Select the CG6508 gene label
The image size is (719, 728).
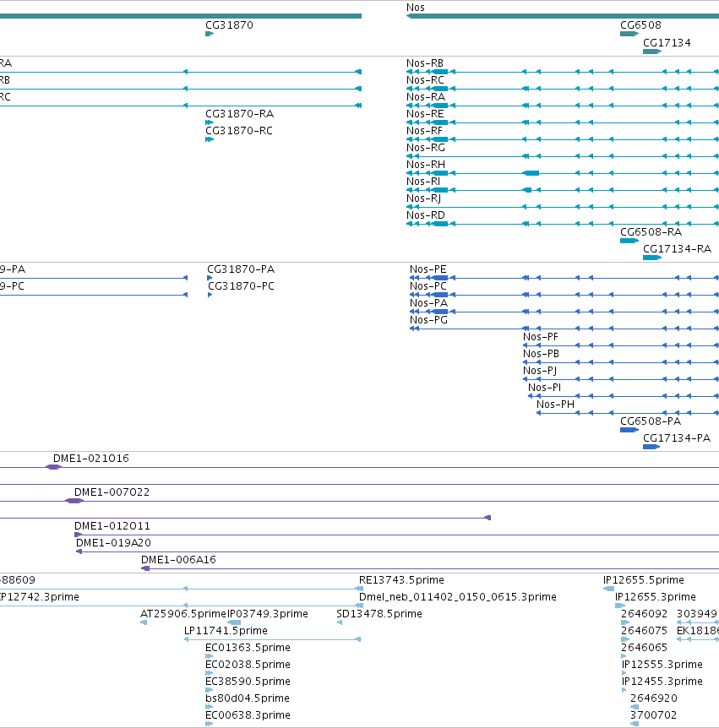[640, 25]
